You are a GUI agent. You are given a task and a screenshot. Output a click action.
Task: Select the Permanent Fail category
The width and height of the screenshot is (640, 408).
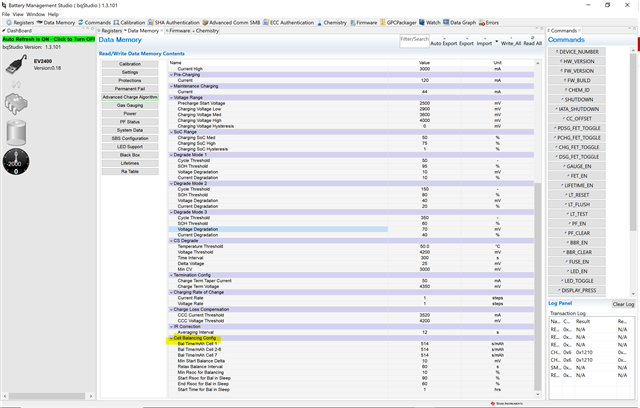click(x=130, y=89)
